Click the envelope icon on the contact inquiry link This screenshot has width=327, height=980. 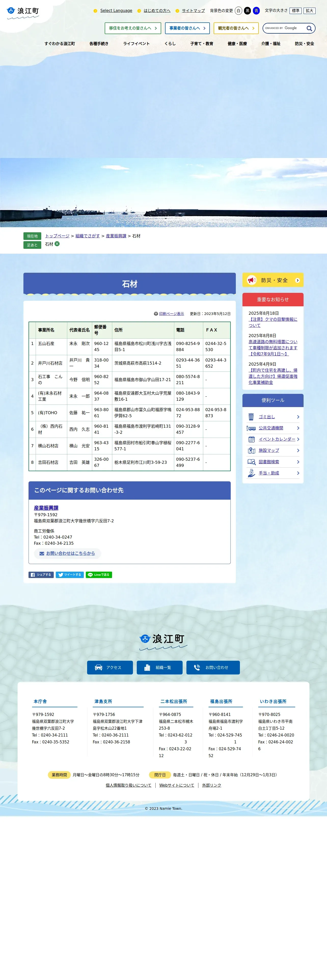tap(42, 554)
